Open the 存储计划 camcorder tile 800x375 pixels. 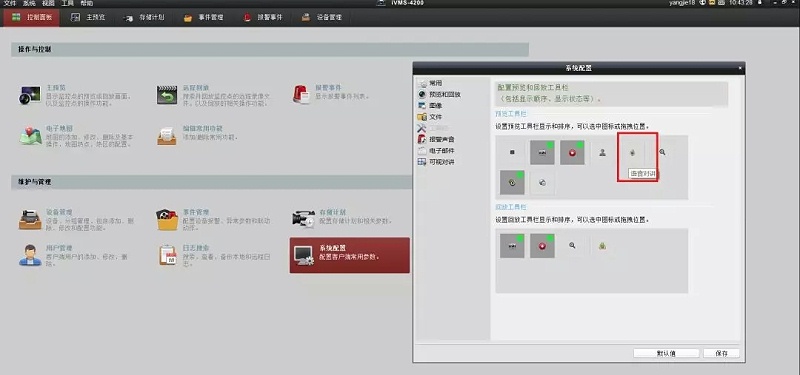pos(342,218)
